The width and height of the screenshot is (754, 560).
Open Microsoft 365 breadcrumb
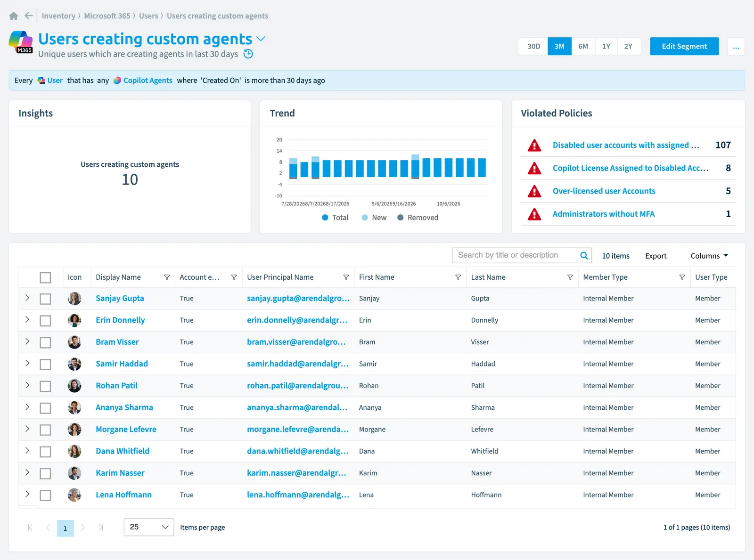point(107,16)
